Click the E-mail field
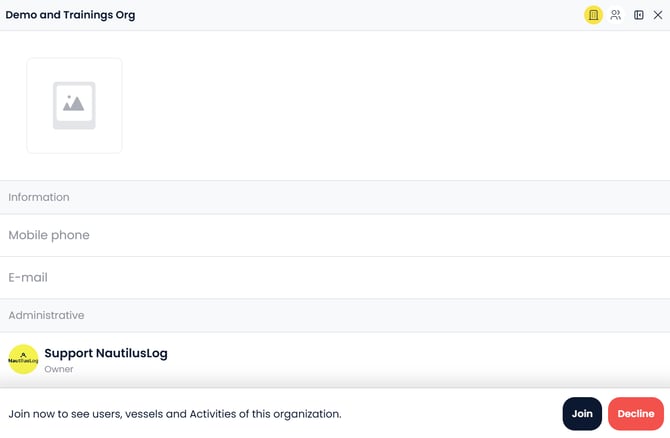 (x=335, y=277)
